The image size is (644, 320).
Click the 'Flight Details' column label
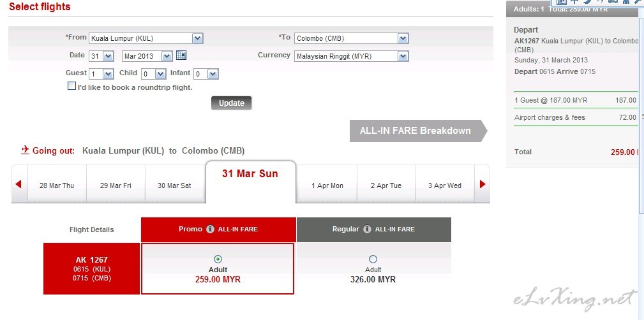[x=91, y=229]
